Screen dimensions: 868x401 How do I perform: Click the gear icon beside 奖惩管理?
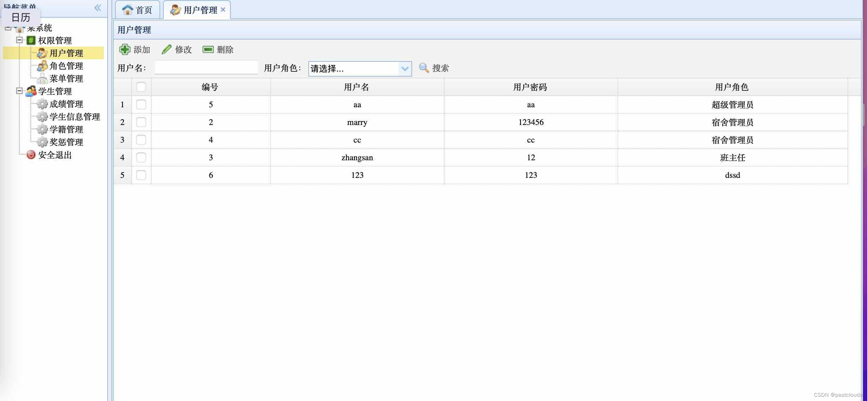pyautogui.click(x=42, y=142)
